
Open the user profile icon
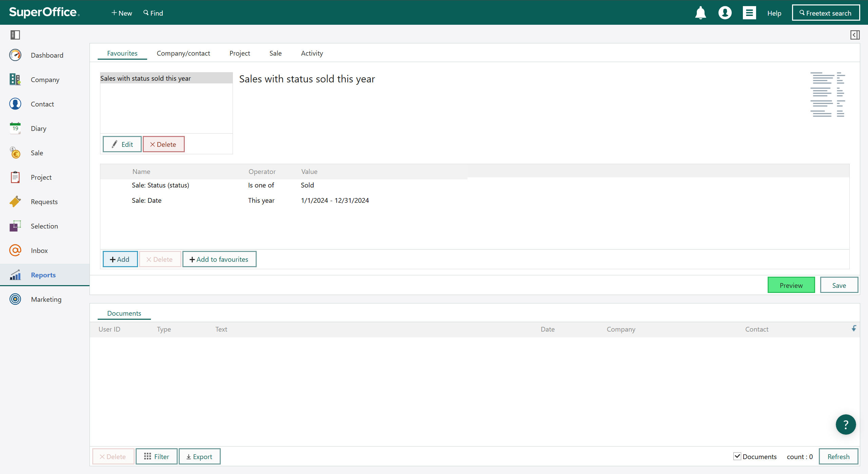725,13
